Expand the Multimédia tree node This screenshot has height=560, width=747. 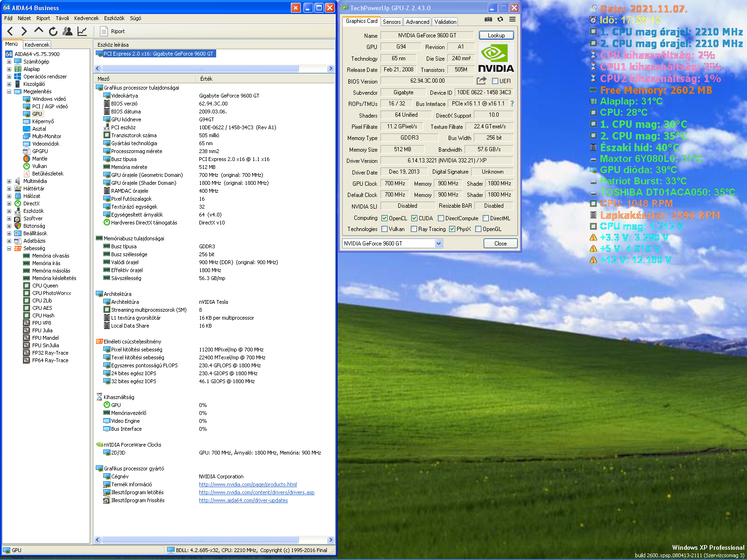point(9,181)
